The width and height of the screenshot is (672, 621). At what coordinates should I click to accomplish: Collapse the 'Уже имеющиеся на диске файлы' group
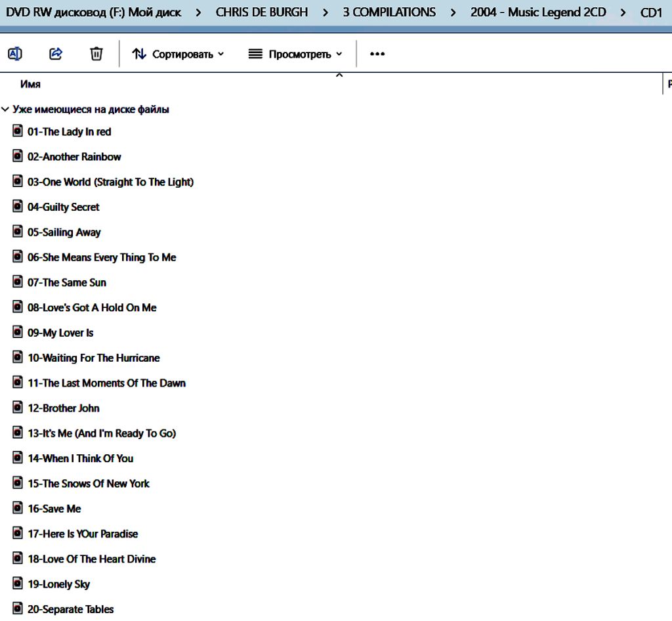5,109
